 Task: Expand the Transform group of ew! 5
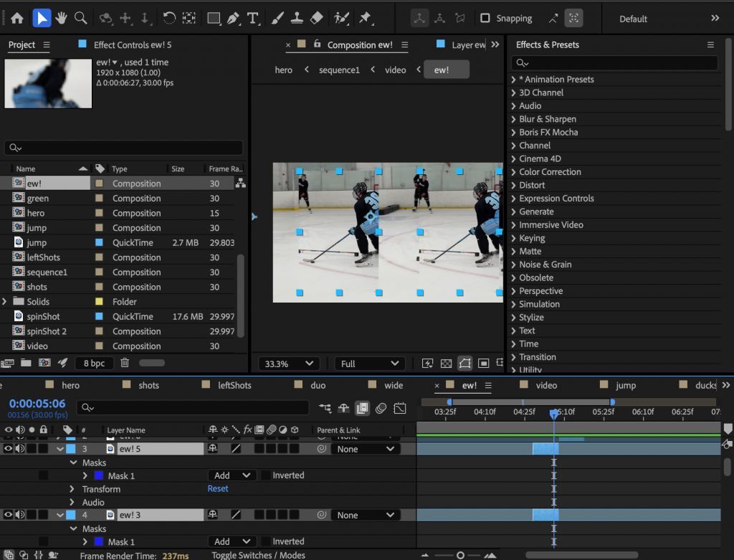pos(72,489)
